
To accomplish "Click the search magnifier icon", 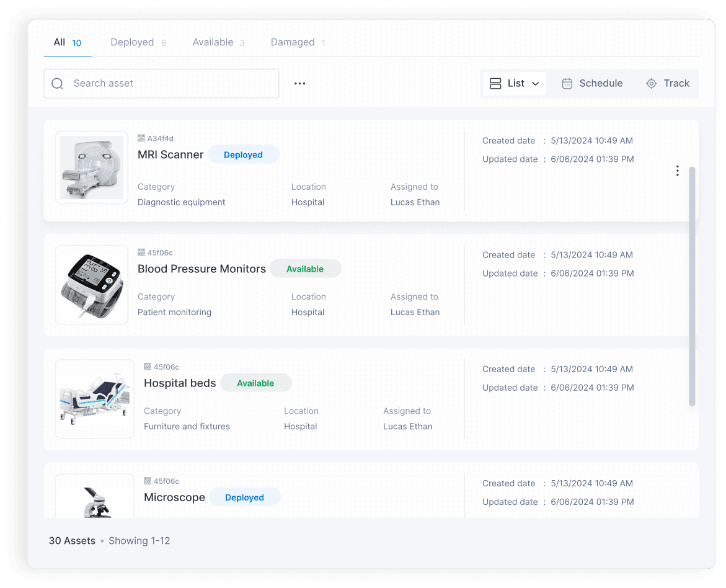I will pos(57,83).
